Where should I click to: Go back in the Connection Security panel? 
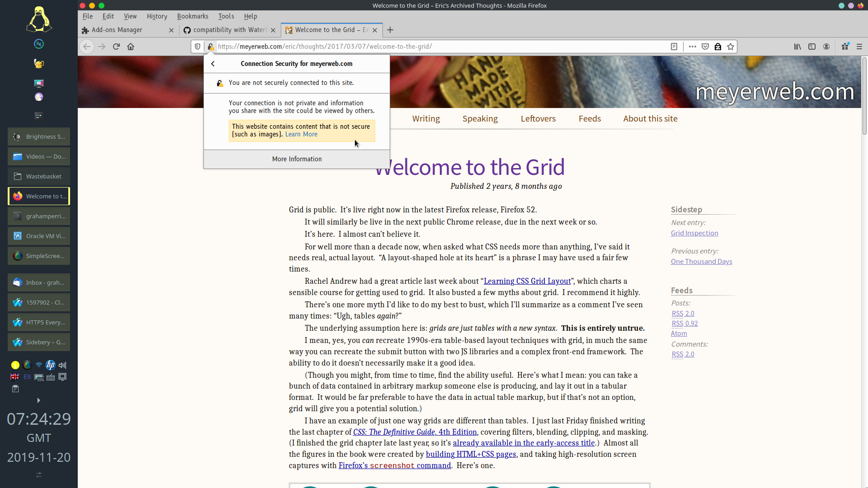pyautogui.click(x=213, y=64)
